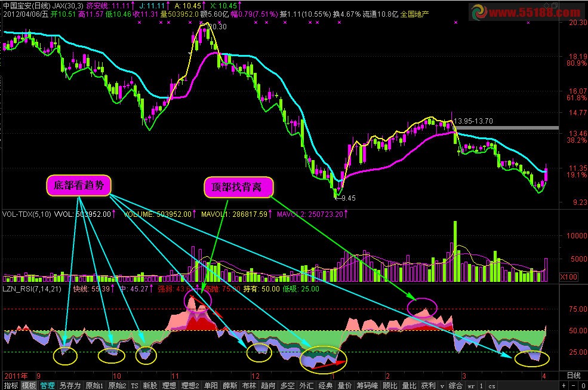Click the tab labeled 1 beside wr
The width and height of the screenshot is (588, 390).
[x=481, y=386]
